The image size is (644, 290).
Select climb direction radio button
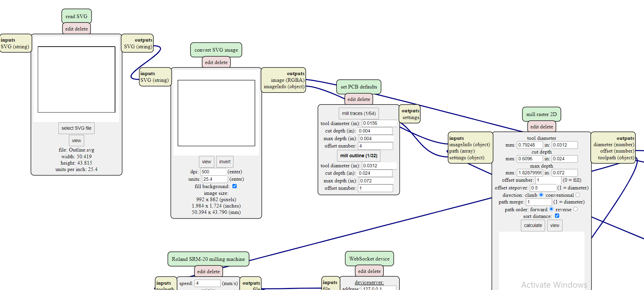point(541,195)
